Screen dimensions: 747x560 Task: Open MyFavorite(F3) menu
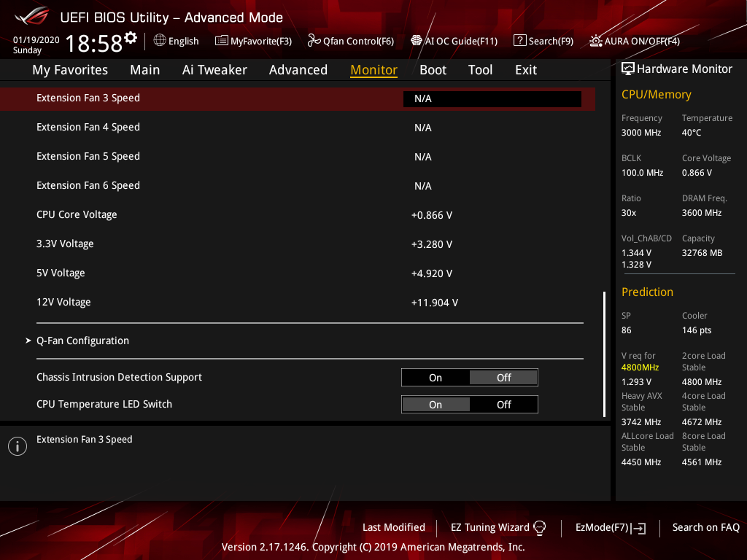click(253, 41)
